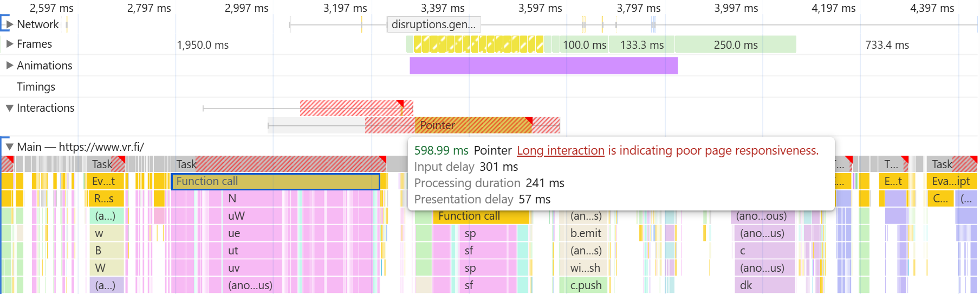The height and width of the screenshot is (294, 980).
Task: Select the uW function entry
Action: (x=236, y=216)
